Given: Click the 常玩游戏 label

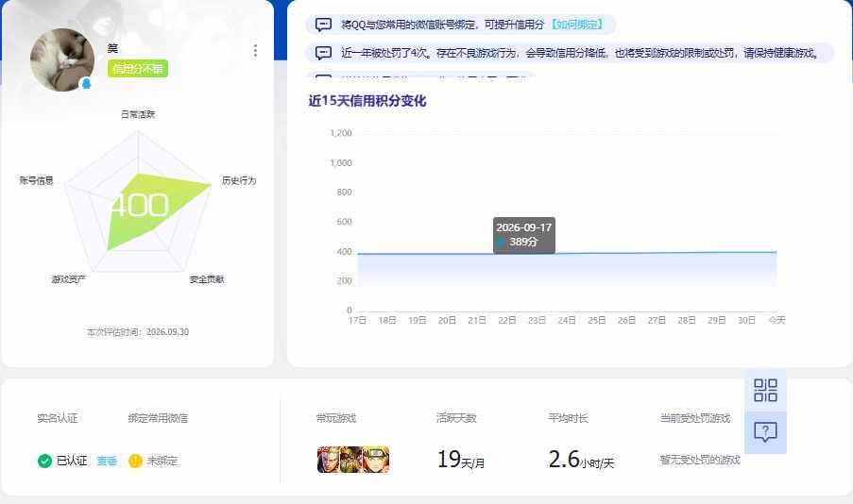Looking at the screenshot, I should point(336,418).
